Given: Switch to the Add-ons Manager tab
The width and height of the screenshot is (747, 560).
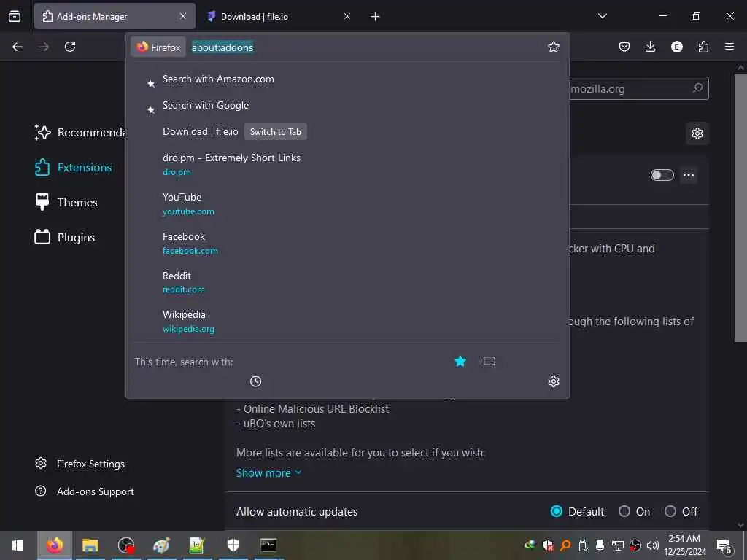Looking at the screenshot, I should click(115, 17).
